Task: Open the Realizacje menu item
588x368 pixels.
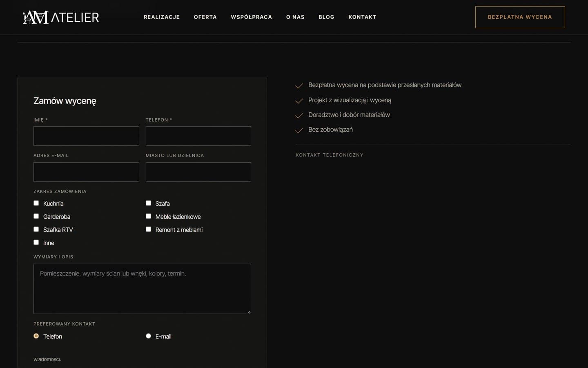Action: click(x=162, y=17)
